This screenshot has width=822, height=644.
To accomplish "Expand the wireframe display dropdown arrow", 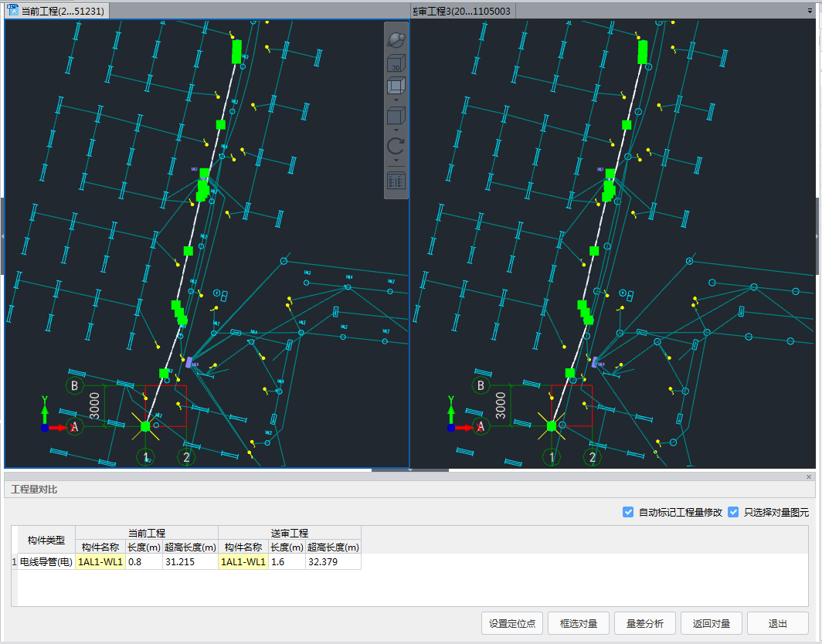I will tap(396, 100).
